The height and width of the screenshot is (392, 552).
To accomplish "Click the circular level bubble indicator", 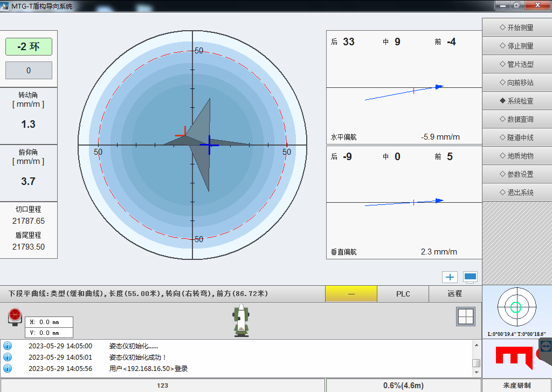I will [516, 307].
